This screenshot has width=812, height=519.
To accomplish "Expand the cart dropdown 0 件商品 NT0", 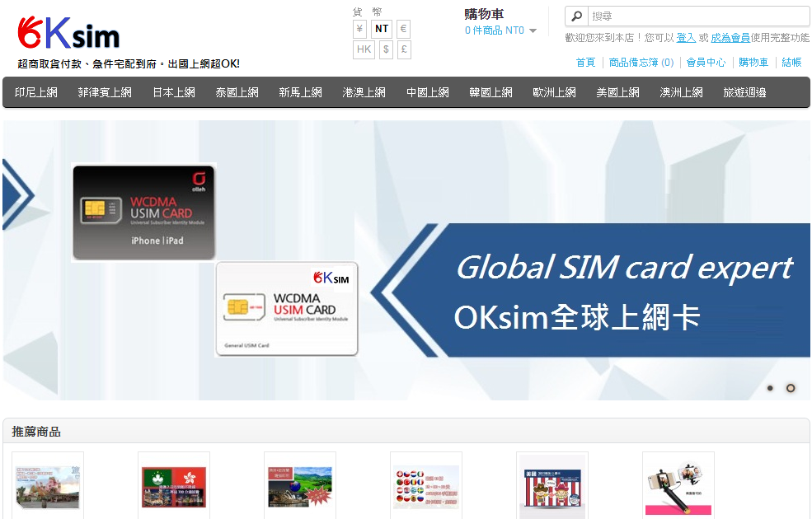I will (500, 30).
